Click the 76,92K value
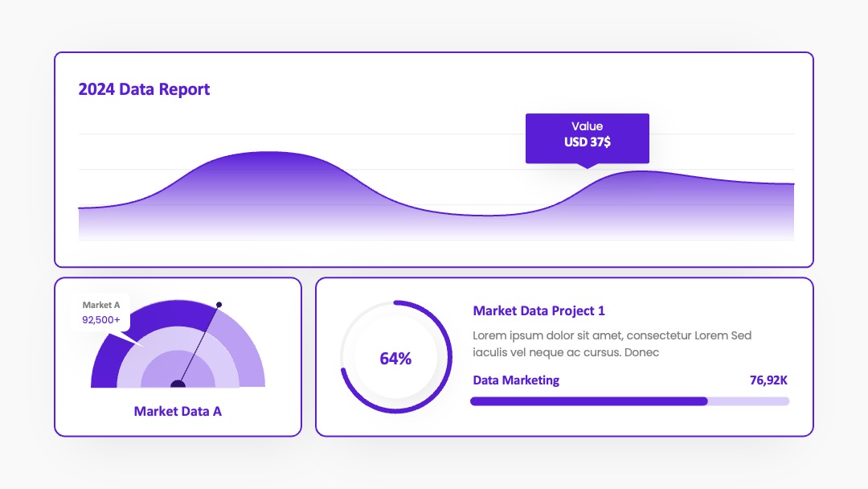The image size is (868, 489). (x=768, y=380)
